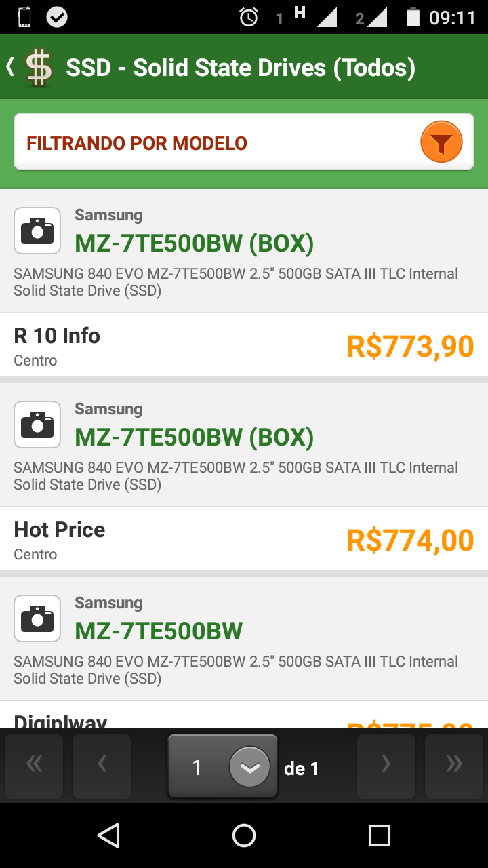Open camera photo for Hot Price listing
Screen dimensions: 488x868
click(x=37, y=425)
